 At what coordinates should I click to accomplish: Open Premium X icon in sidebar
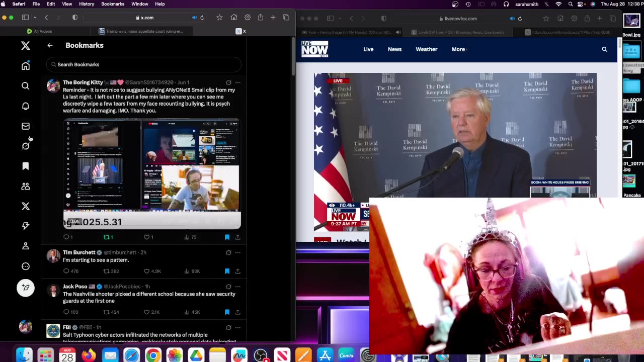(26, 206)
